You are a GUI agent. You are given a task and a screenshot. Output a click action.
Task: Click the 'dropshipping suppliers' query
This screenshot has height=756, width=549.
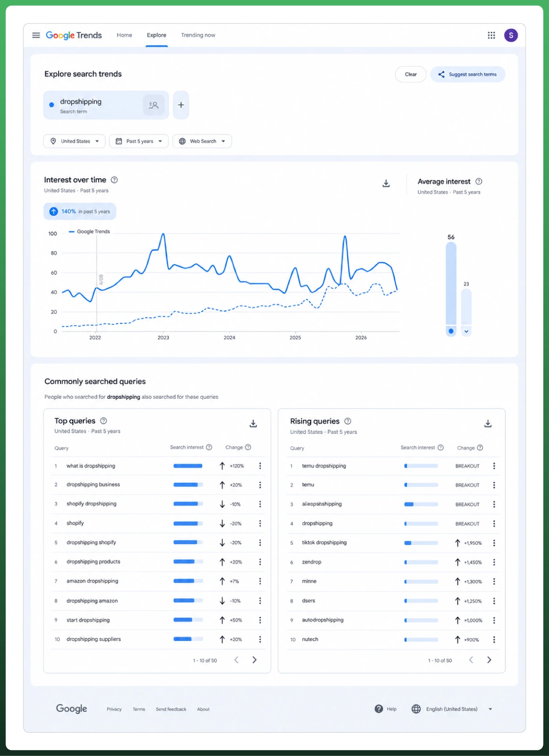pyautogui.click(x=94, y=639)
